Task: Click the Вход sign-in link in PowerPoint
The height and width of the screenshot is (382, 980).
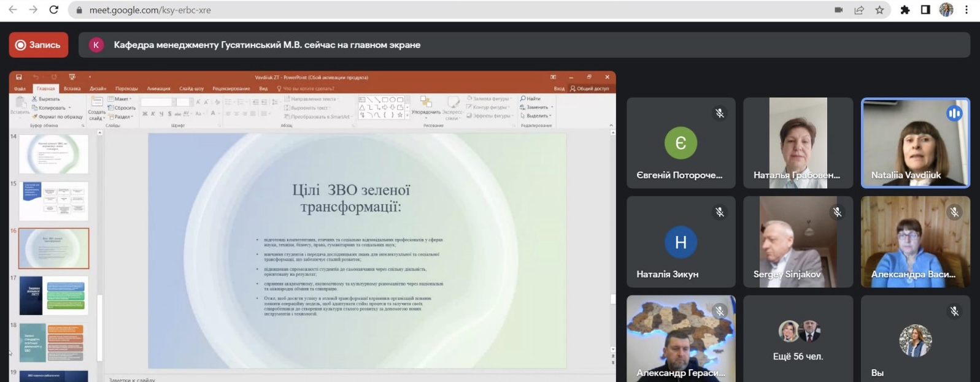Action: 559,88
